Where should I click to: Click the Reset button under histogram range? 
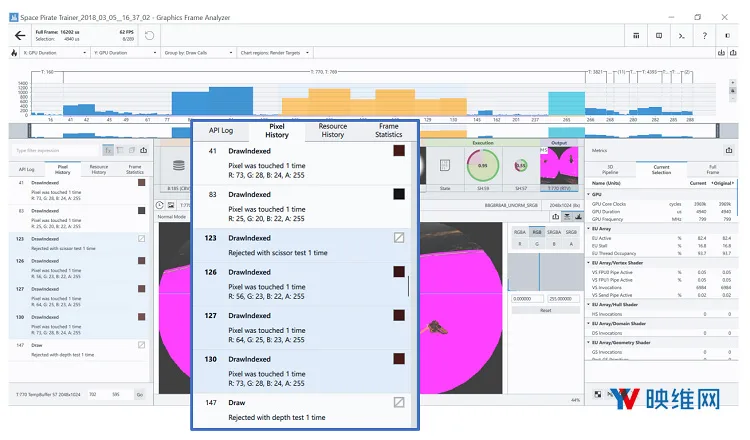tap(546, 310)
